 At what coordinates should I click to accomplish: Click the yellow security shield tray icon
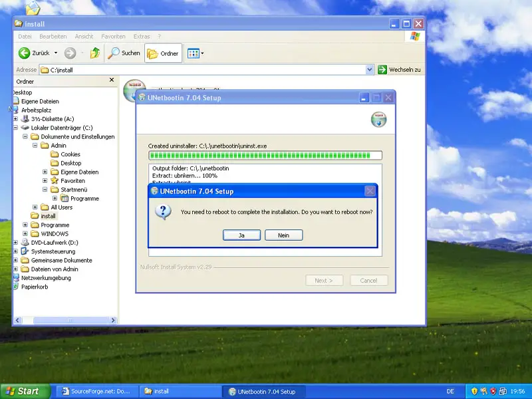[474, 392]
